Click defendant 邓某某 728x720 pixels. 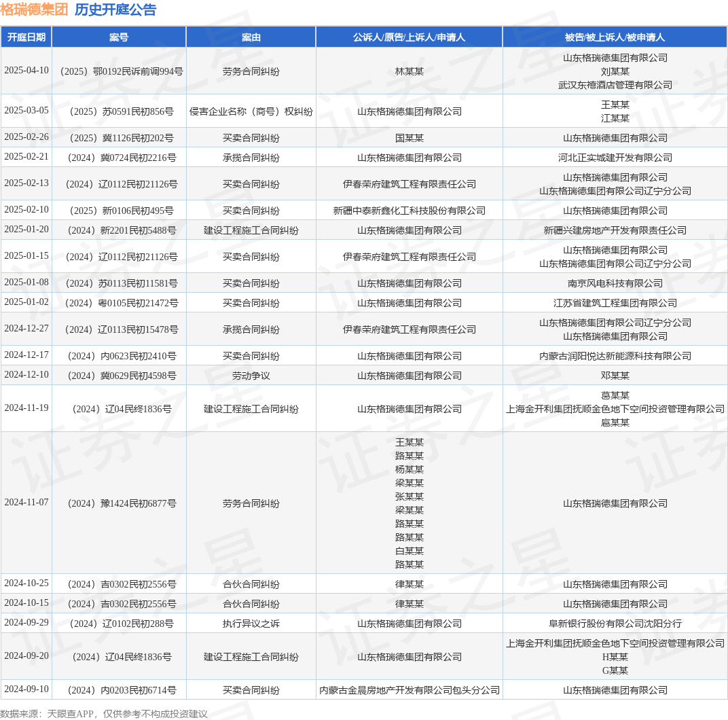click(x=615, y=376)
